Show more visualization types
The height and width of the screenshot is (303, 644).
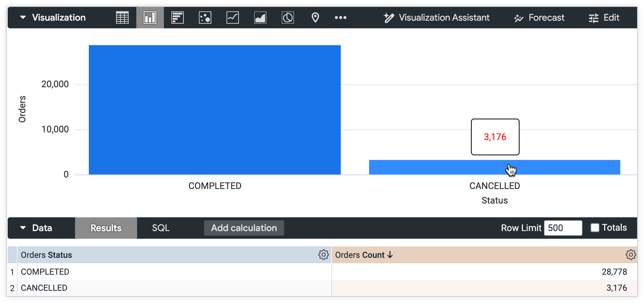click(x=339, y=17)
